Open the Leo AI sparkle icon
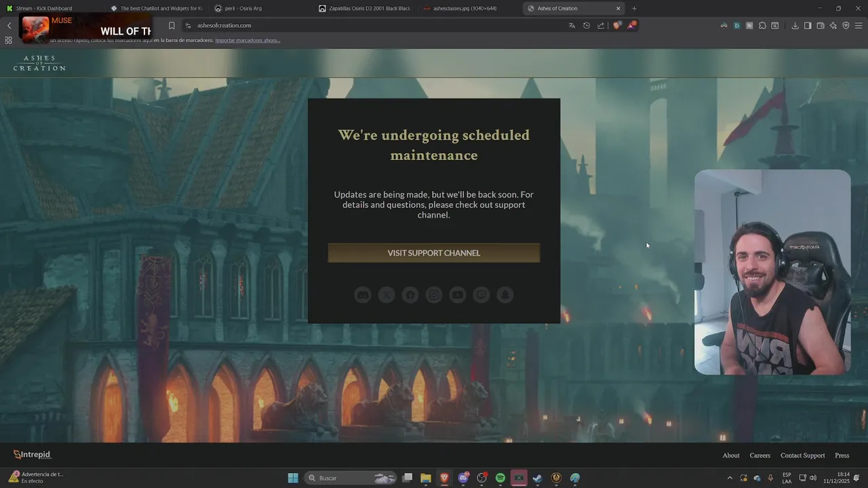 [x=833, y=26]
